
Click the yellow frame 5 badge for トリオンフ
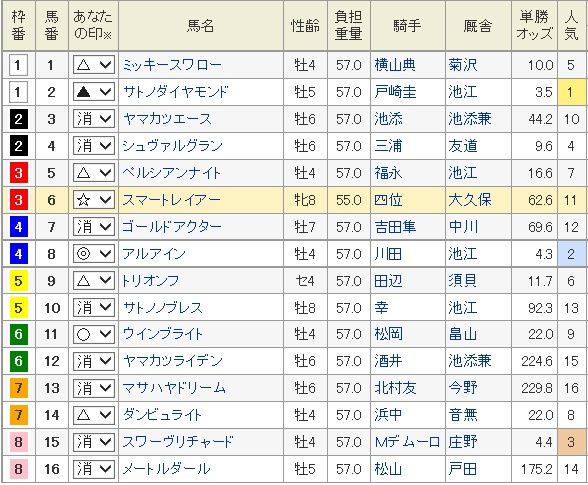[x=18, y=281]
